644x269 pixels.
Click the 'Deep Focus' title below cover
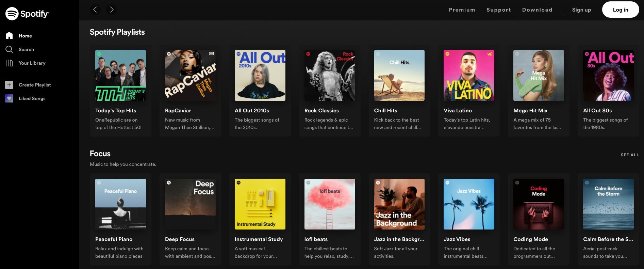[x=180, y=239]
